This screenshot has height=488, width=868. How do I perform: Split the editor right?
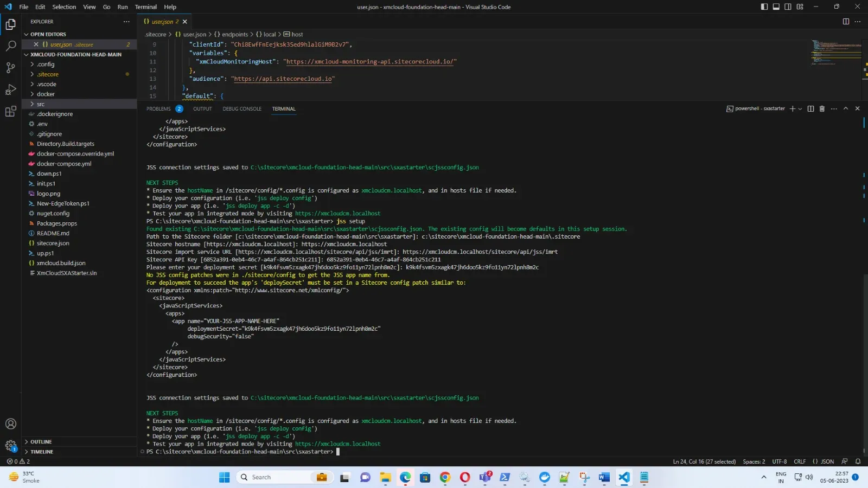coord(846,22)
